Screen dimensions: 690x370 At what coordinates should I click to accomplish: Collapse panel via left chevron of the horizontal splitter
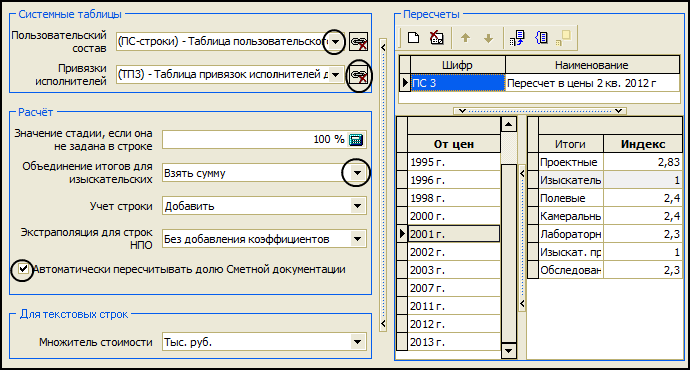(x=462, y=111)
